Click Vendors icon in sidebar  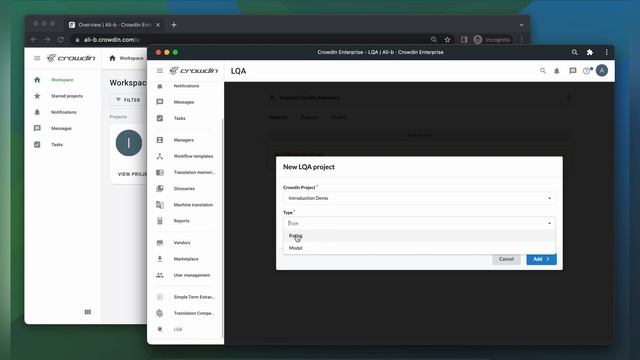click(x=160, y=243)
